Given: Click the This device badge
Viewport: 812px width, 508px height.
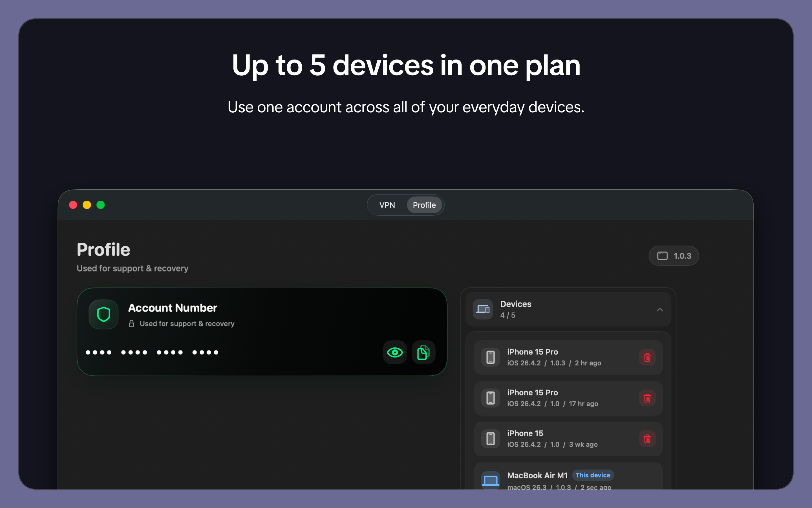Looking at the screenshot, I should pos(593,475).
